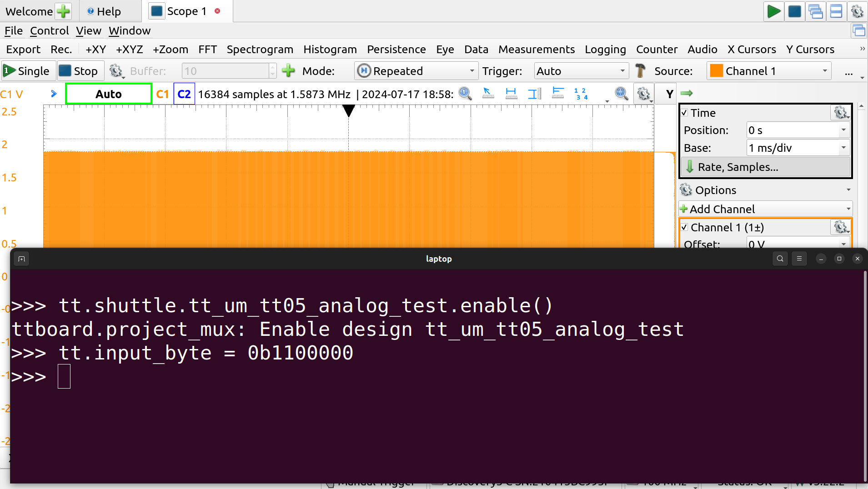Toggle the C2 channel button

pos(184,94)
